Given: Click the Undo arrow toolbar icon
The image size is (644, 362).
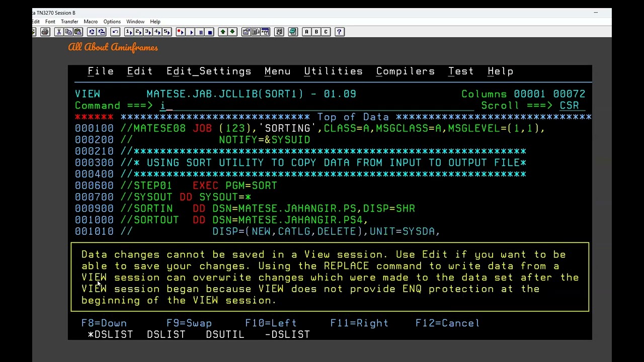Looking at the screenshot, I should (115, 32).
